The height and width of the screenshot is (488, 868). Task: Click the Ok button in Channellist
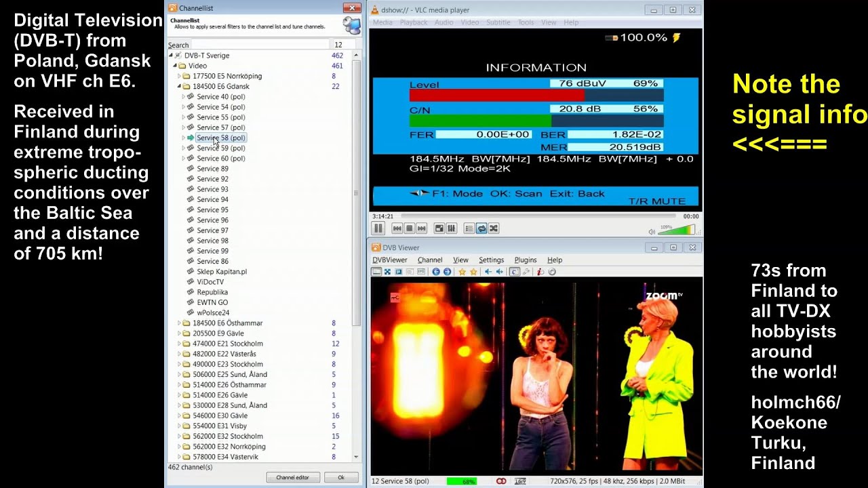coord(341,478)
